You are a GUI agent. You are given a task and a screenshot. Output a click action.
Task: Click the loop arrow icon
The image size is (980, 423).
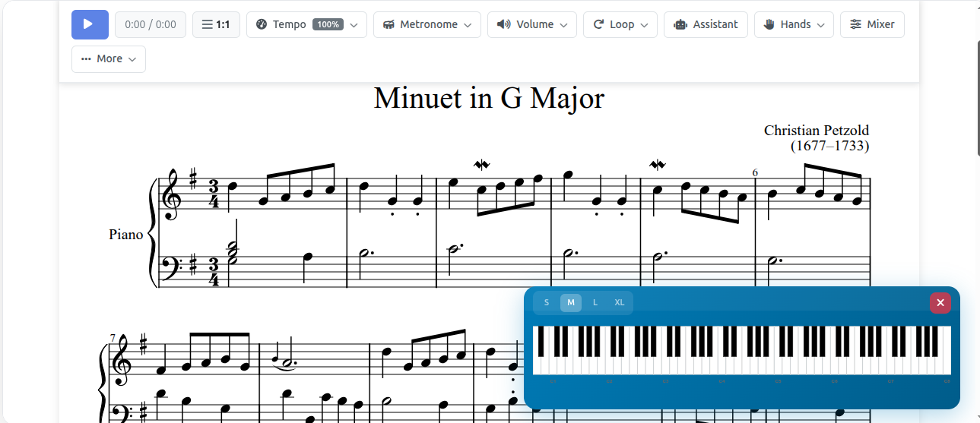pyautogui.click(x=598, y=24)
